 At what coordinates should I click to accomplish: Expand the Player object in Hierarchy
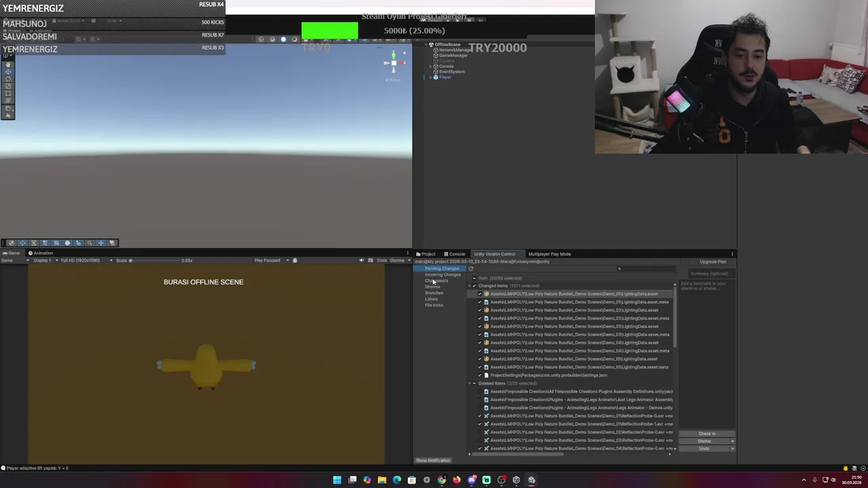point(431,77)
